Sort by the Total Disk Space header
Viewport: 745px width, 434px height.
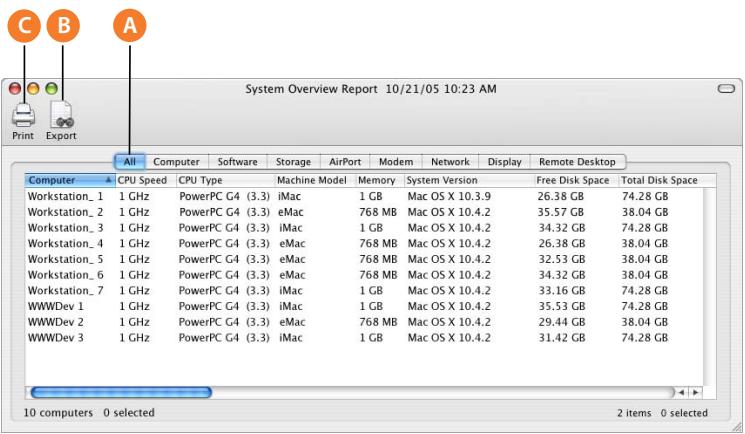tap(667, 180)
